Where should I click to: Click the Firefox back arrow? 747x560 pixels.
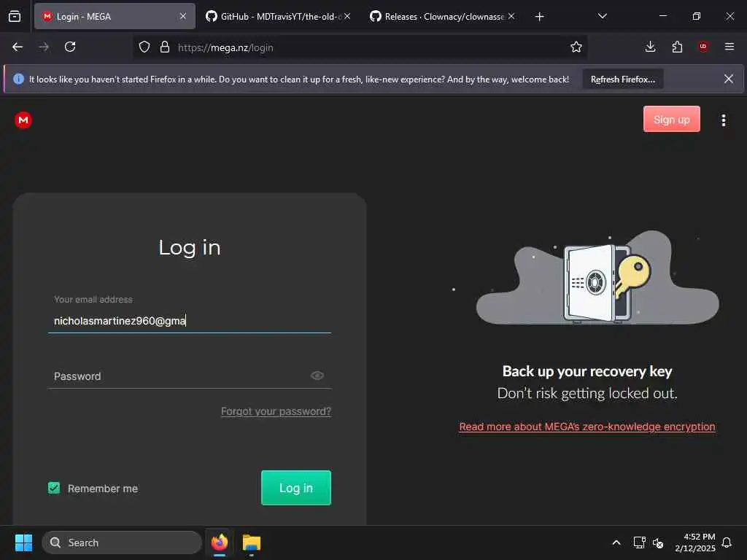(18, 47)
